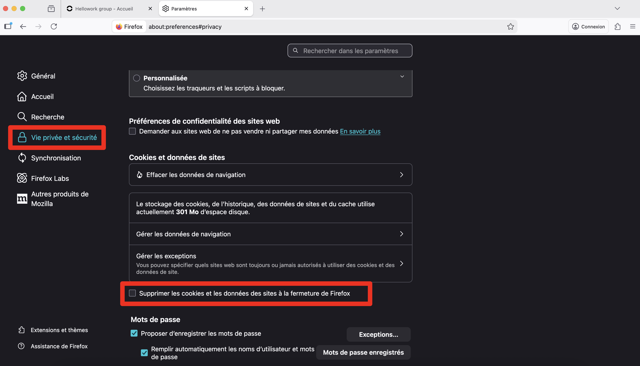Open the extensions puzzle icon in toolbar
640x366 pixels.
coord(618,27)
